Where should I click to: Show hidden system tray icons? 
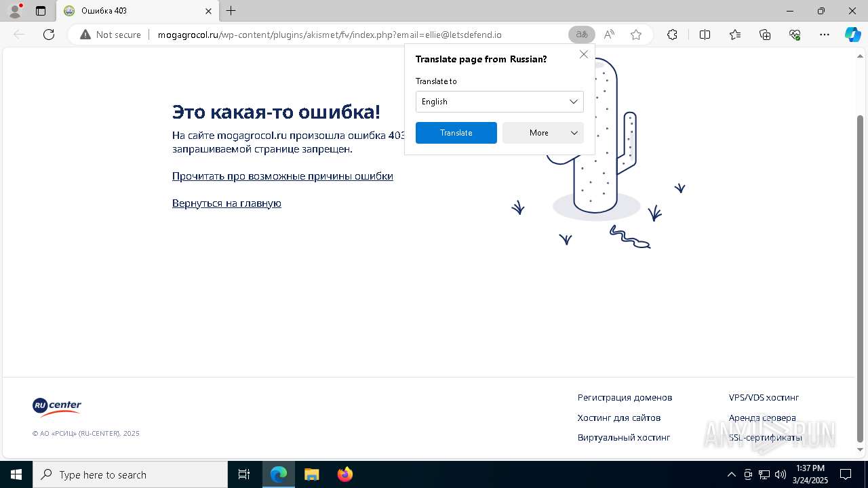[731, 474]
